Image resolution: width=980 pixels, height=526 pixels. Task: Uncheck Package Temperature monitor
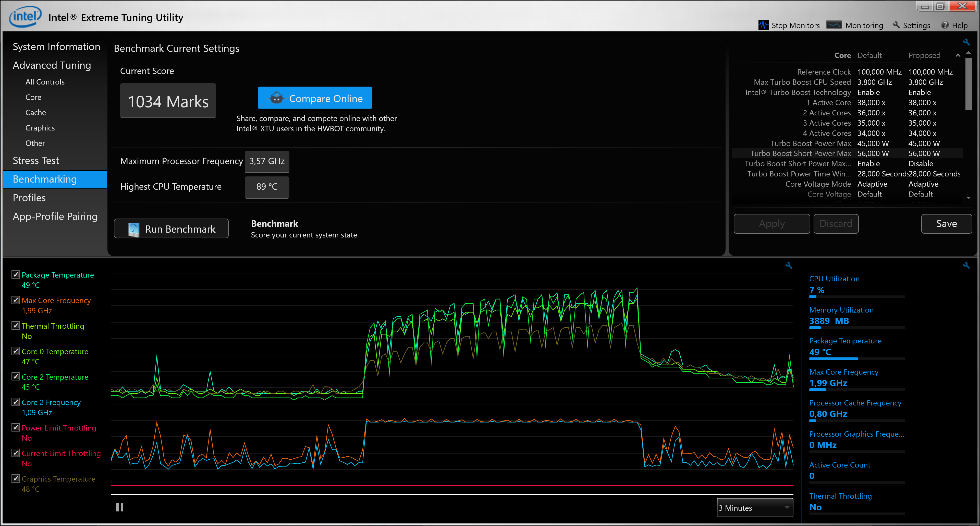[16, 274]
